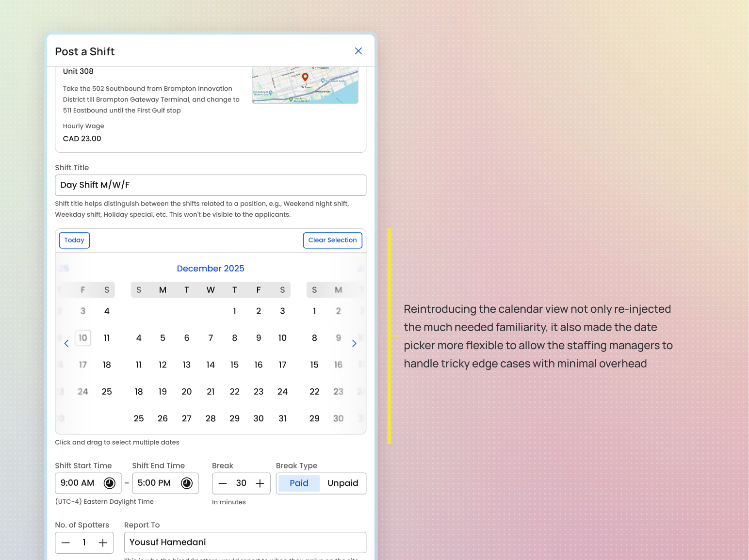The image size is (749, 560).
Task: Increase the break minutes with the plus icon
Action: point(260,483)
